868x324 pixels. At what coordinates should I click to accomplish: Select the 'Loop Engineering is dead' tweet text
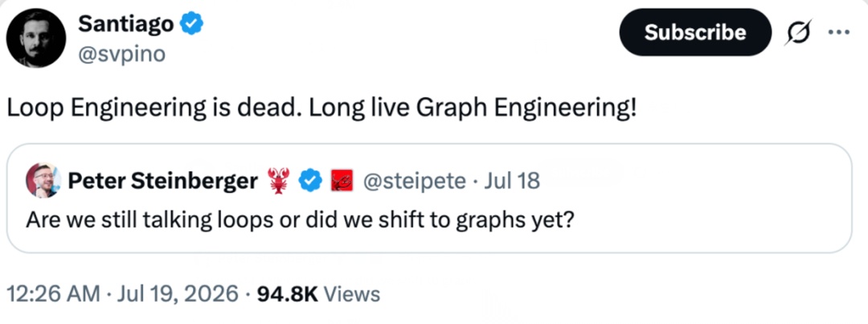(x=322, y=109)
